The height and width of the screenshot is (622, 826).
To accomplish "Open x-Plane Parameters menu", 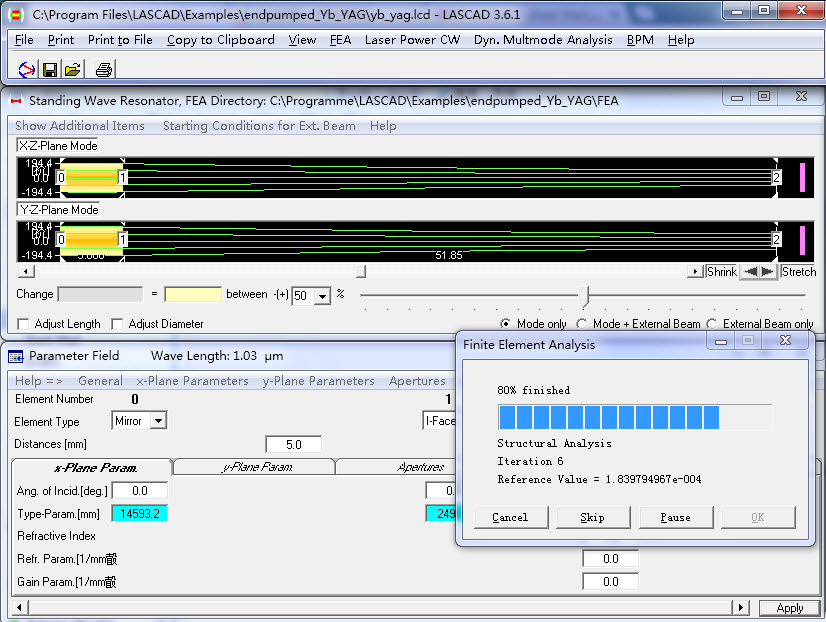I will (192, 381).
